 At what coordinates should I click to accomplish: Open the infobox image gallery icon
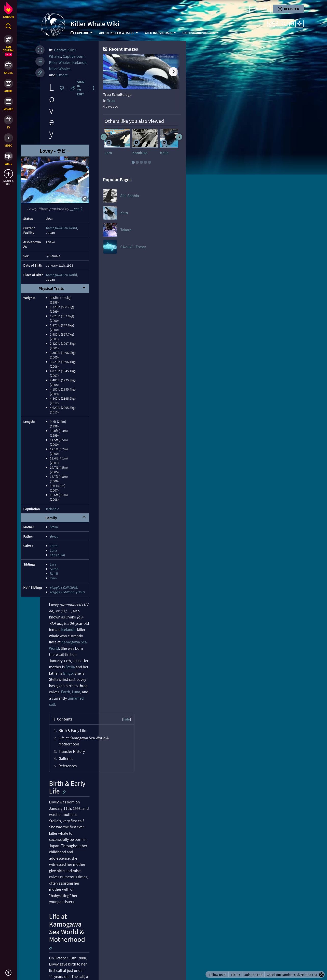[85, 199]
